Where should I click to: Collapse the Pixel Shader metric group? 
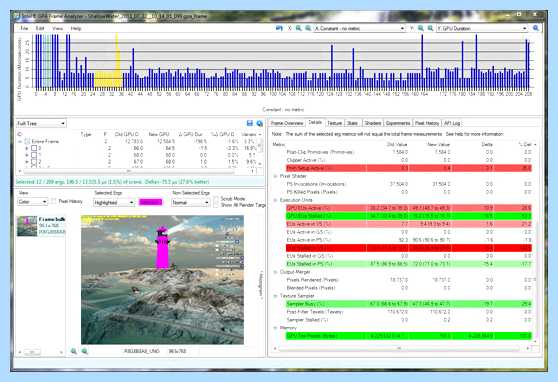(x=275, y=176)
